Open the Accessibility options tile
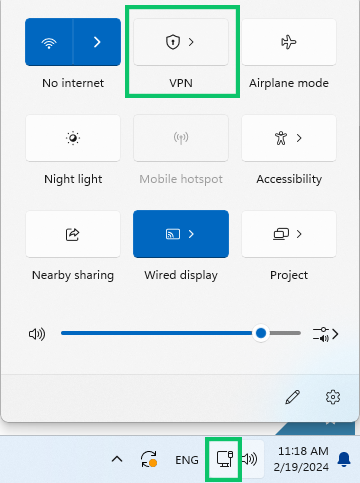The image size is (360, 483). [289, 138]
